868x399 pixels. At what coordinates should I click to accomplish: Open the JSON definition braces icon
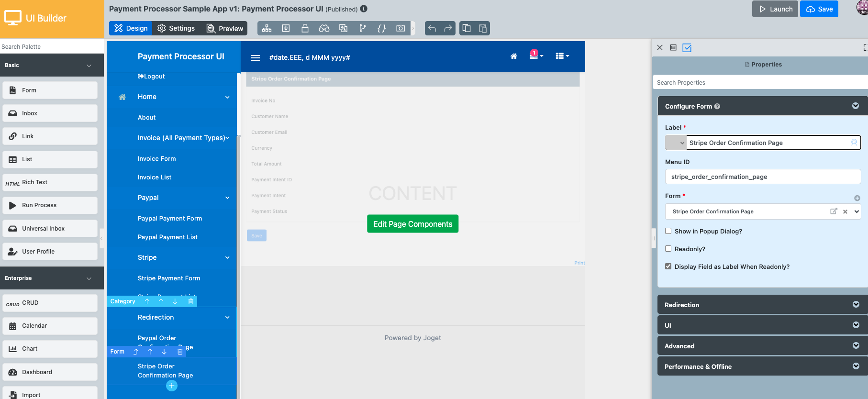[381, 28]
